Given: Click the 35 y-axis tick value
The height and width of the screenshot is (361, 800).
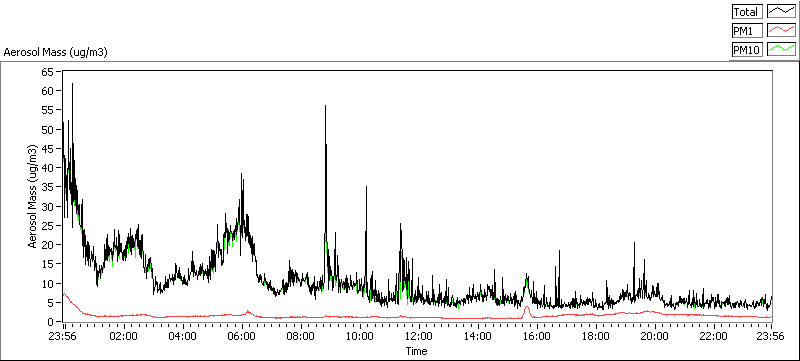Looking at the screenshot, I should (48, 187).
